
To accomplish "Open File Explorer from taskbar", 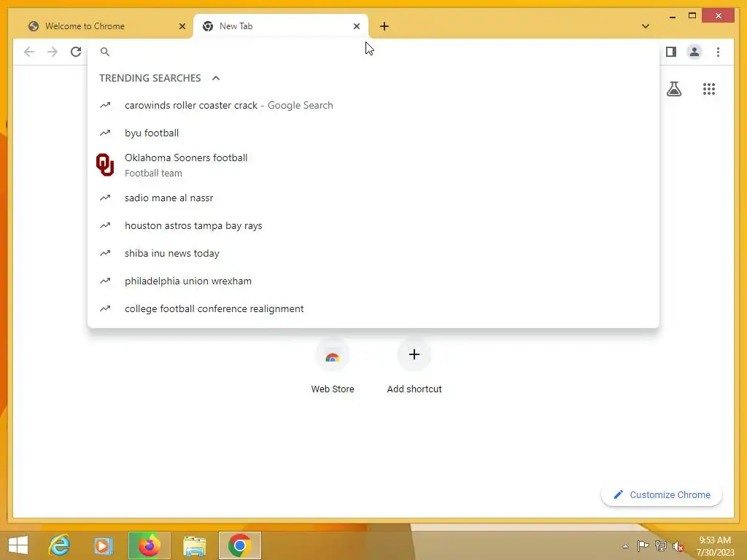I will [194, 546].
